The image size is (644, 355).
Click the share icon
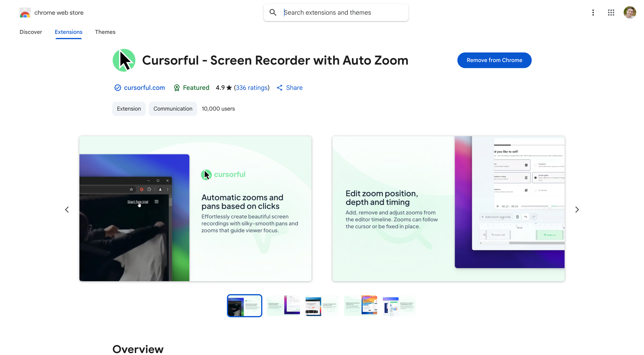tap(280, 88)
